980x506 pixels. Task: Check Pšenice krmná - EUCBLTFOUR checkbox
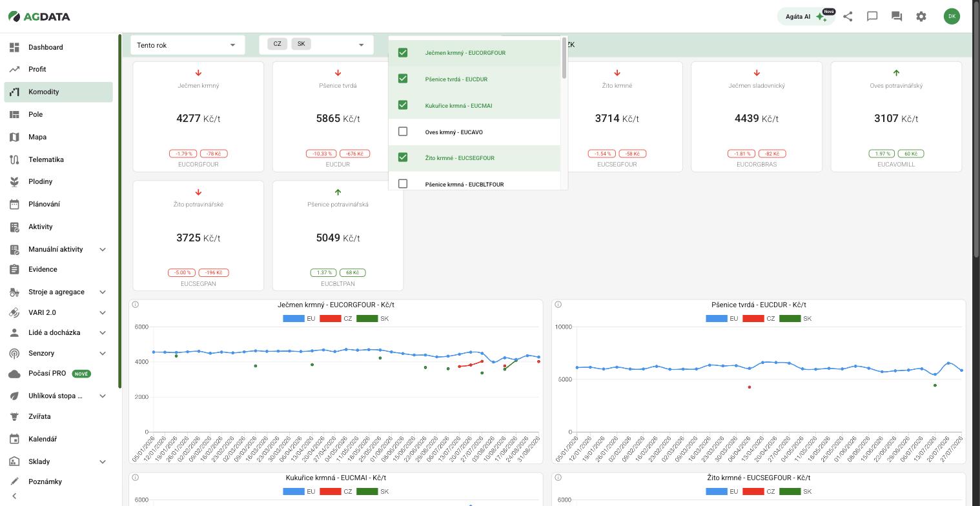[403, 184]
